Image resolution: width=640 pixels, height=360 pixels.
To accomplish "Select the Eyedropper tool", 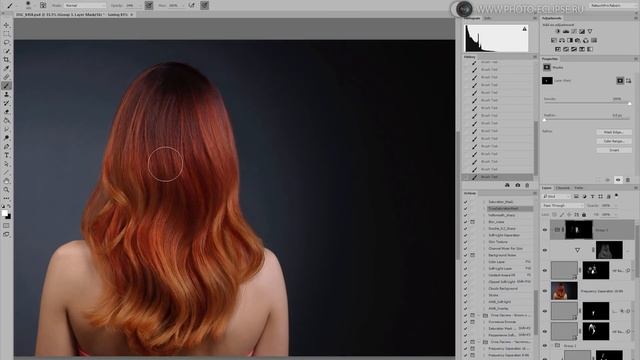I will pyautogui.click(x=6, y=68).
